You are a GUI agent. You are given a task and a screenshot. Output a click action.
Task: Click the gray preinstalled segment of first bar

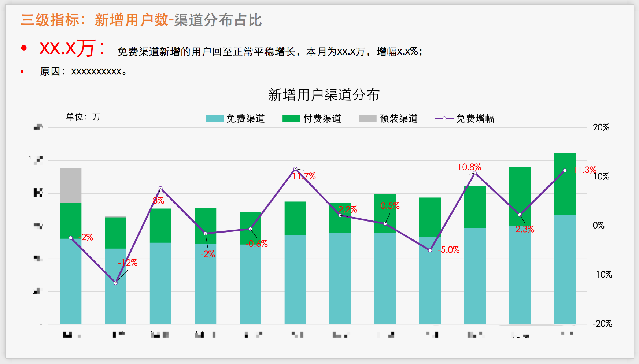tap(71, 186)
